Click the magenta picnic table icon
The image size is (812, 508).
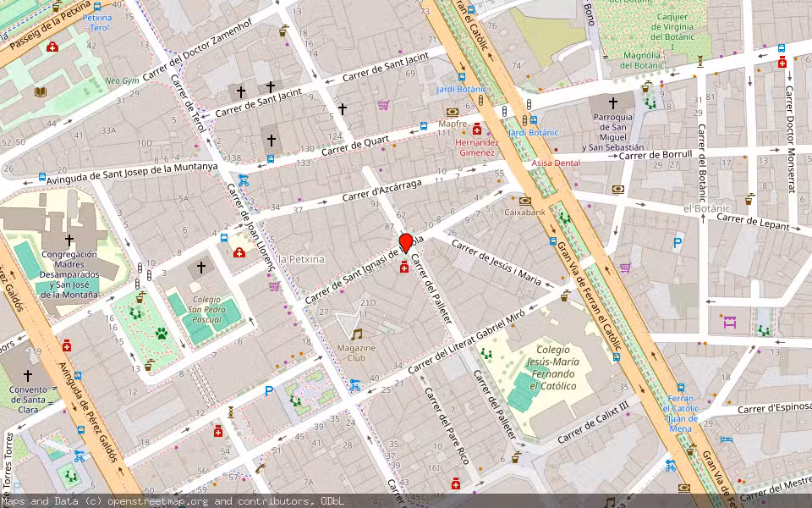[730, 322]
